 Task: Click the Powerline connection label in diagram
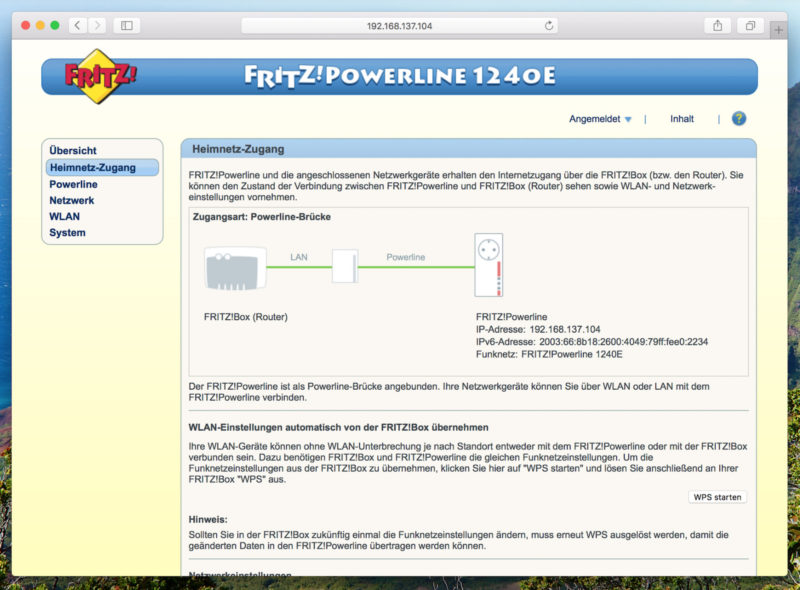(406, 257)
